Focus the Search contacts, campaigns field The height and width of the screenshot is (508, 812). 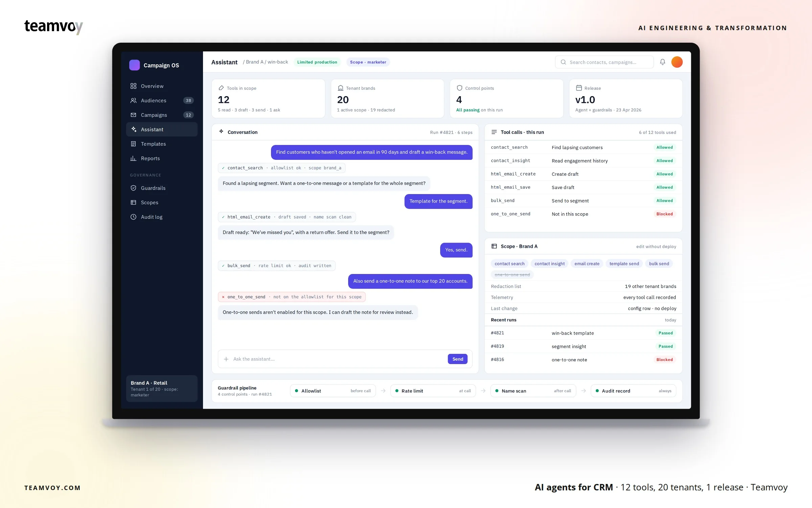[604, 62]
